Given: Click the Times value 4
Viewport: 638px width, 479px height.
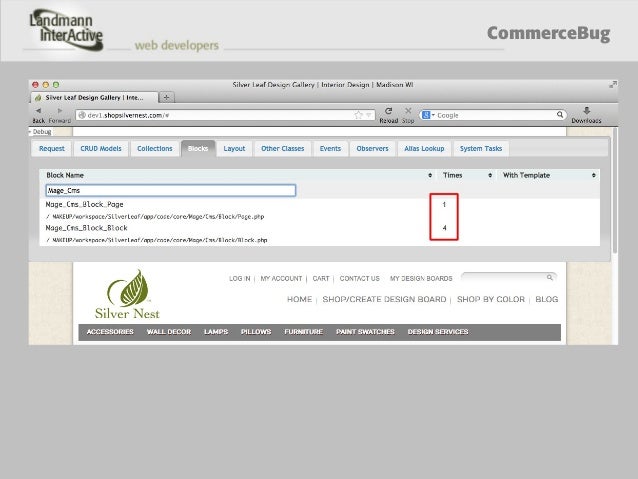Looking at the screenshot, I should click(444, 228).
